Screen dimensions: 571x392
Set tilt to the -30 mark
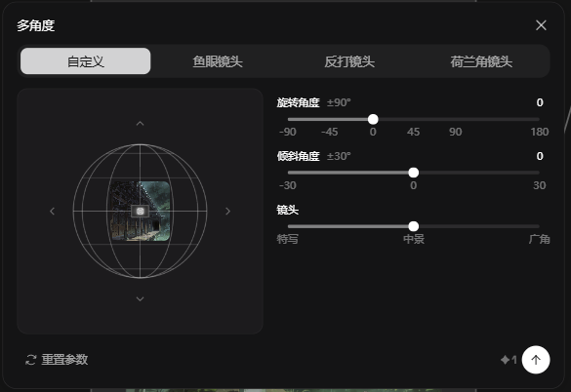point(287,185)
